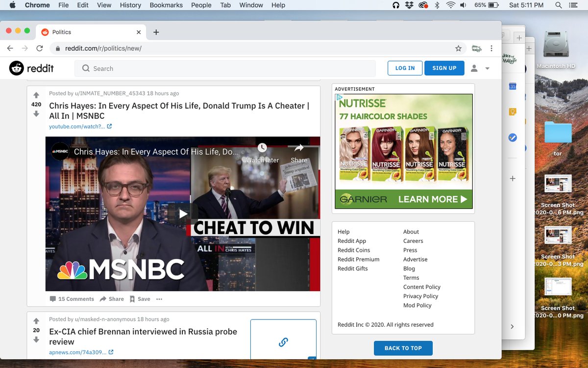Click the SIGN UP button

coord(444,68)
